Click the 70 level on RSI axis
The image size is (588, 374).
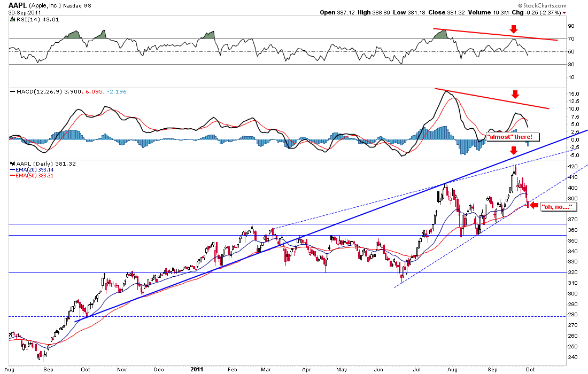click(x=571, y=38)
